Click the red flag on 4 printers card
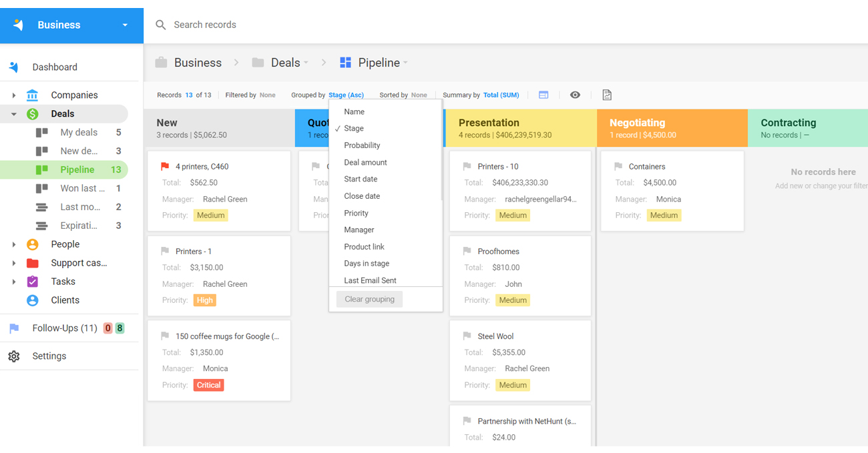Viewport: 868px width, 453px height. click(x=165, y=167)
